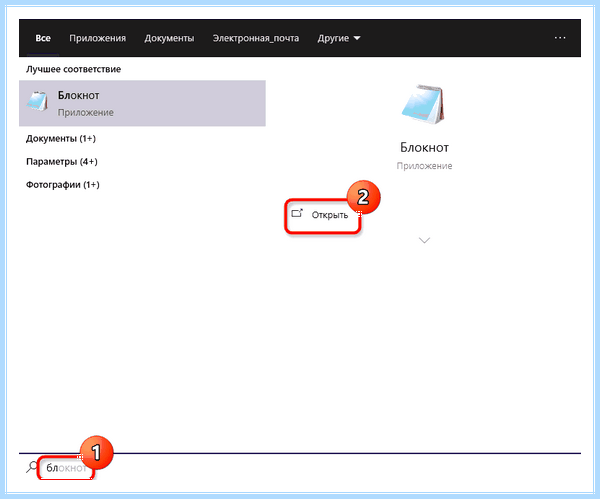Expand the chevron below Открыть

tap(424, 240)
